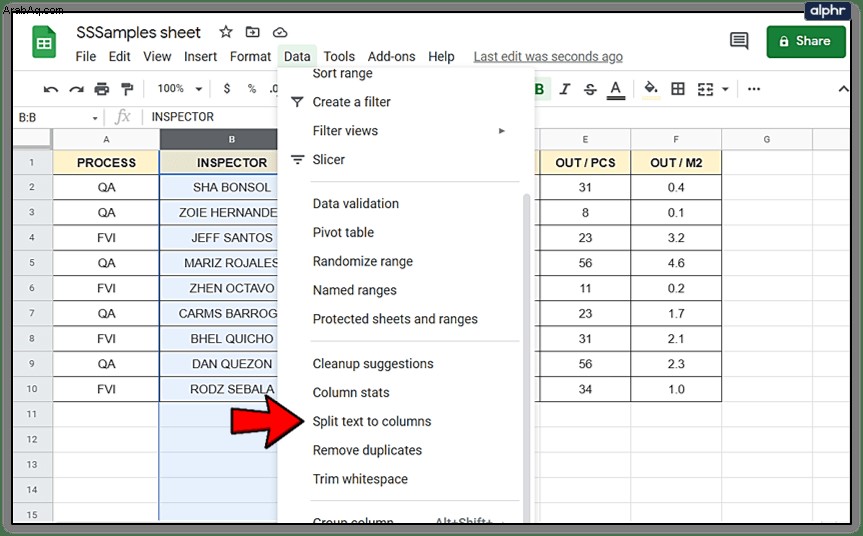Open Last edit was seconds ago link
The height and width of the screenshot is (536, 863).
[548, 57]
